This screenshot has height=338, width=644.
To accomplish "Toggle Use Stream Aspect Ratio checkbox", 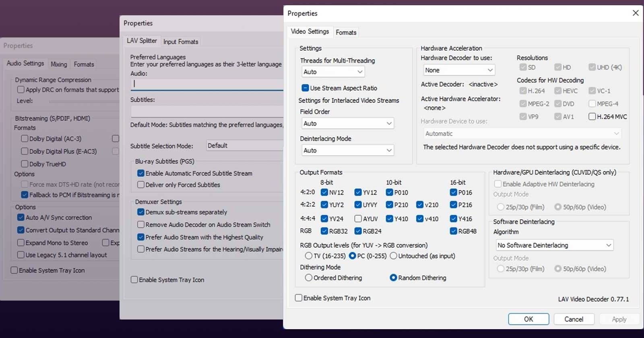I will click(x=305, y=88).
